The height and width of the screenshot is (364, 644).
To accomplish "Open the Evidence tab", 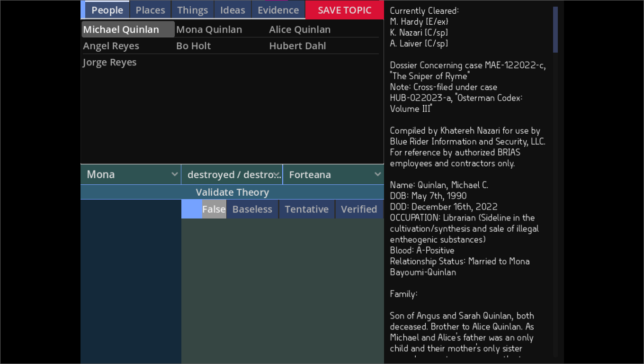I will [278, 10].
